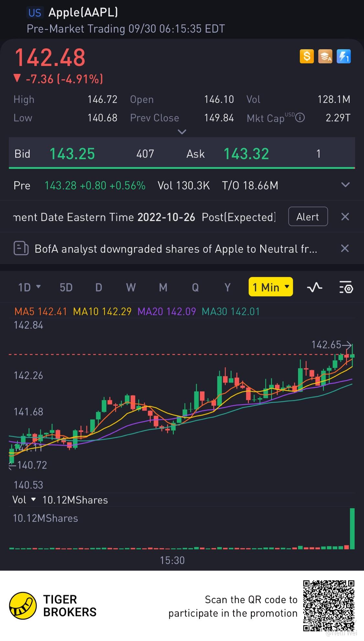The width and height of the screenshot is (364, 641).
Task: Tap the pre-market price 143.28
Action: [x=61, y=185]
